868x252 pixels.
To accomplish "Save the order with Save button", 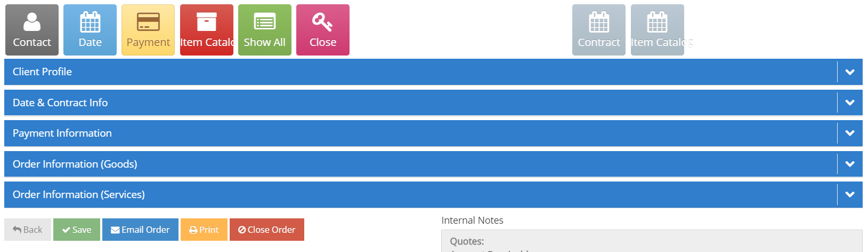I will pos(77,230).
